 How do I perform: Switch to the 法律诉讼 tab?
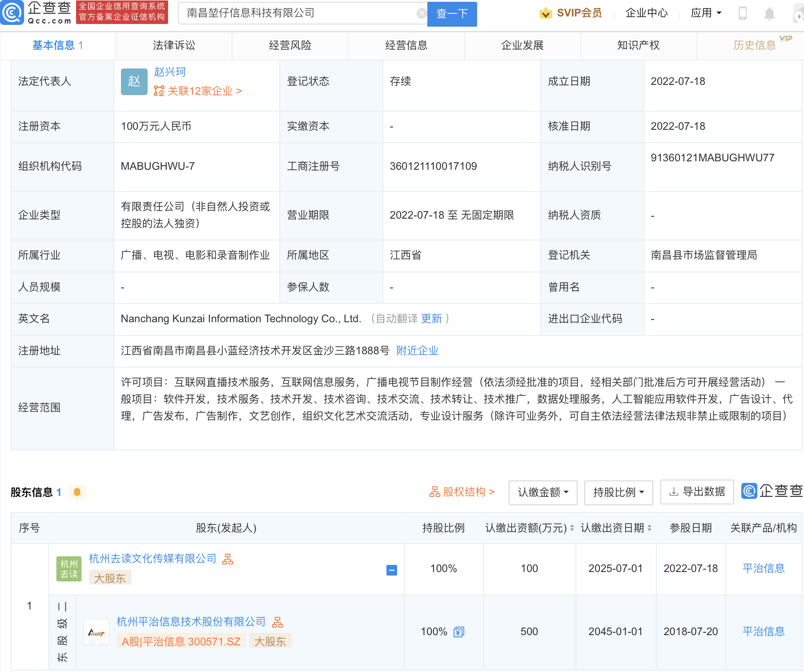point(173,45)
